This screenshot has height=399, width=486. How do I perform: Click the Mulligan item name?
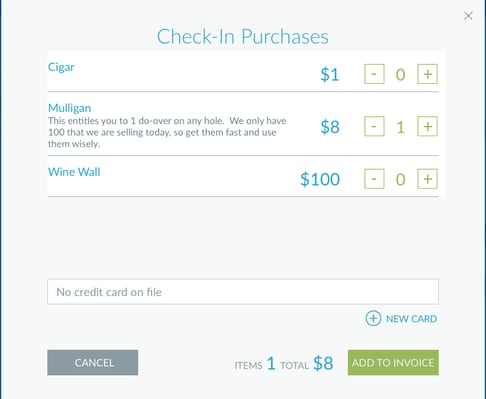pyautogui.click(x=69, y=108)
